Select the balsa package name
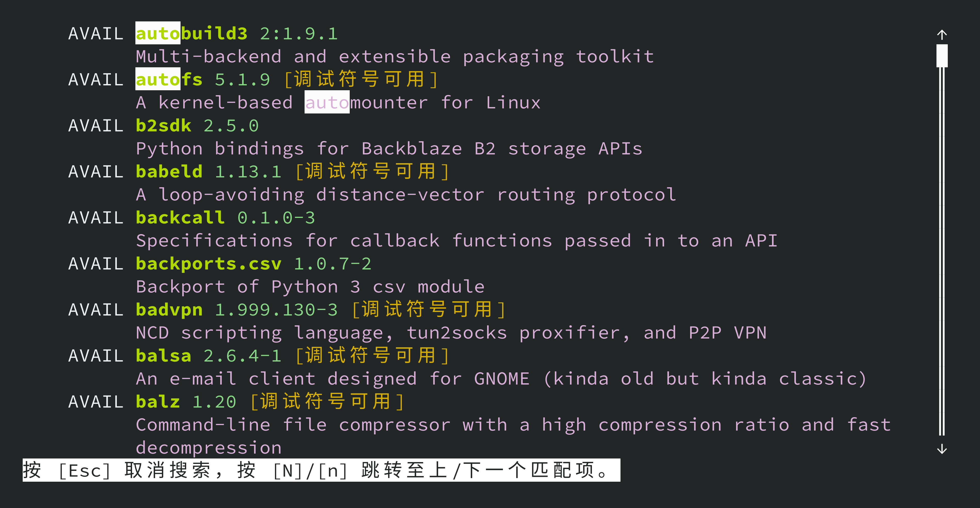980x508 pixels. click(164, 356)
